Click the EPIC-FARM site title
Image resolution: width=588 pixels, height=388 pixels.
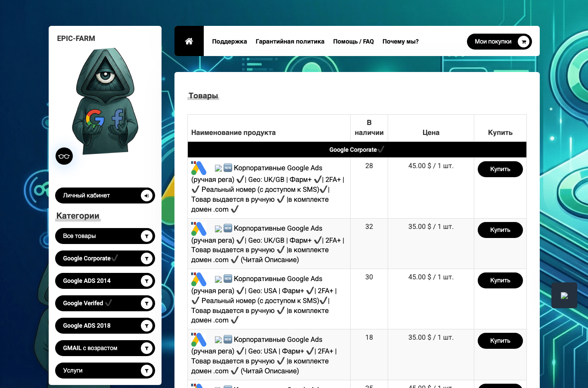76,38
